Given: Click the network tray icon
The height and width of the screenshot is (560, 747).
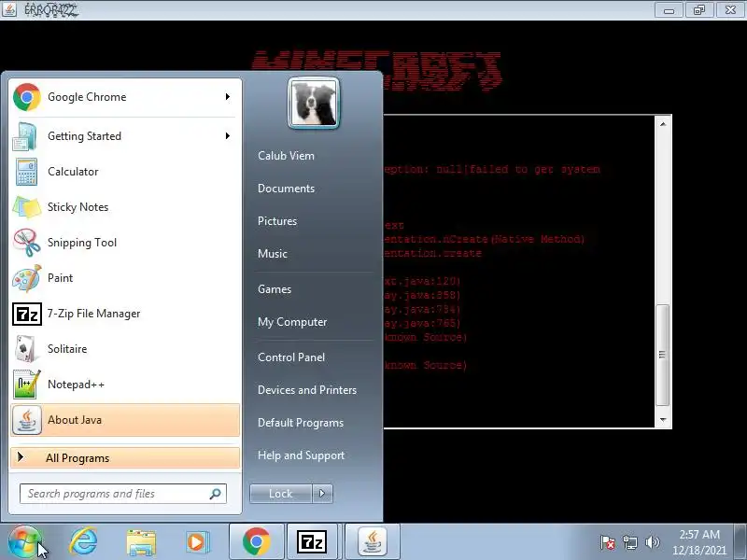Looking at the screenshot, I should pos(629,542).
